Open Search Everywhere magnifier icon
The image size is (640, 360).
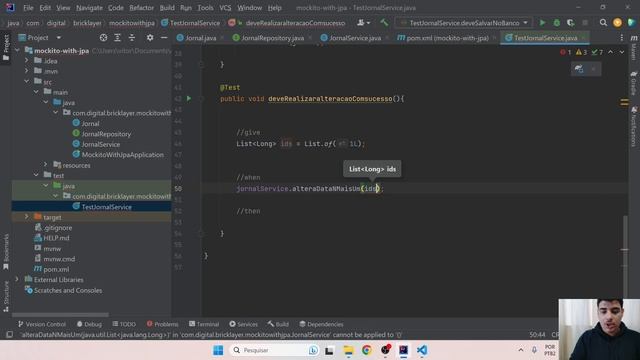(x=603, y=23)
